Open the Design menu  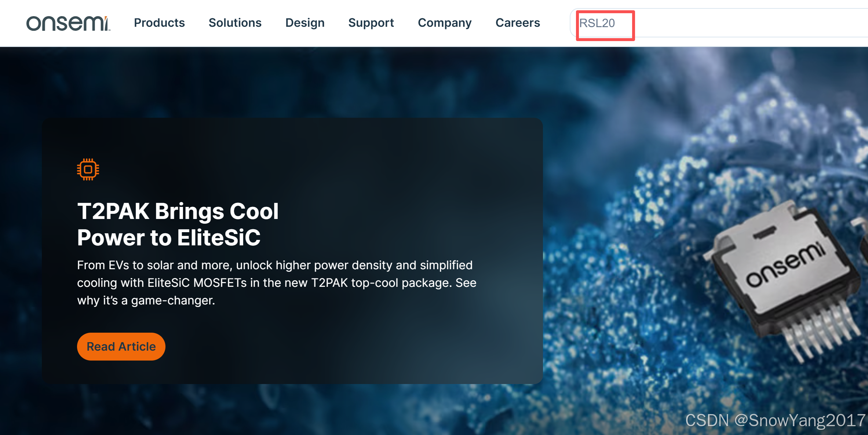tap(305, 23)
